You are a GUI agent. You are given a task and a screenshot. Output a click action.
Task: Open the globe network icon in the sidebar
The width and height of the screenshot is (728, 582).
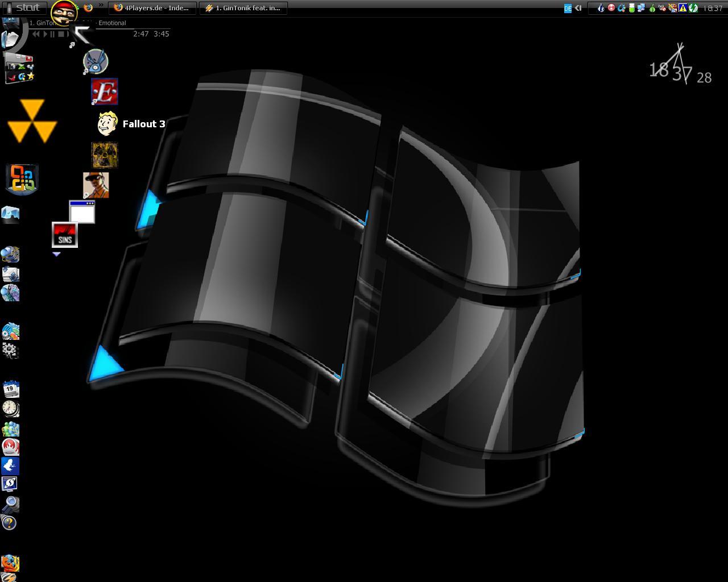[10, 254]
